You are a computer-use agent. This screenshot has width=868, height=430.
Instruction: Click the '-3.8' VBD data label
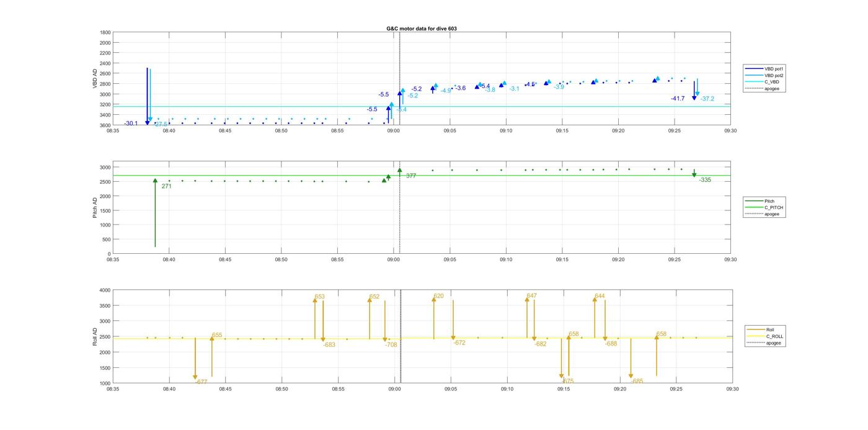(x=490, y=90)
